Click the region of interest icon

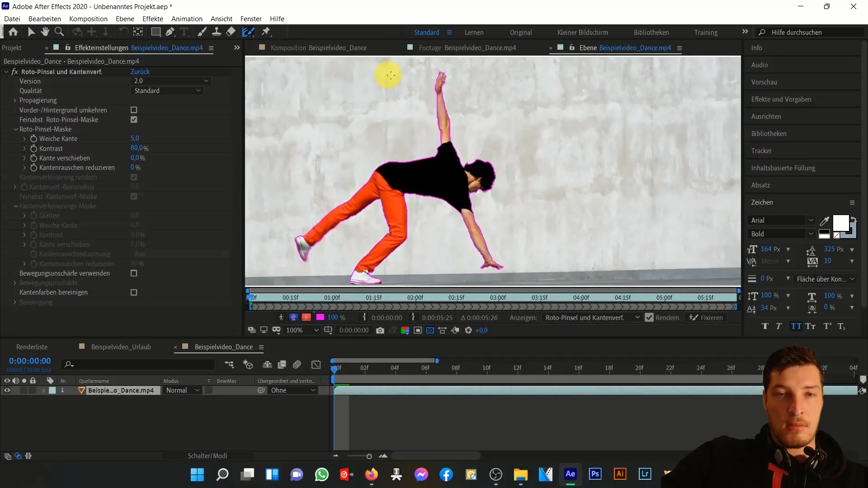tap(418, 330)
